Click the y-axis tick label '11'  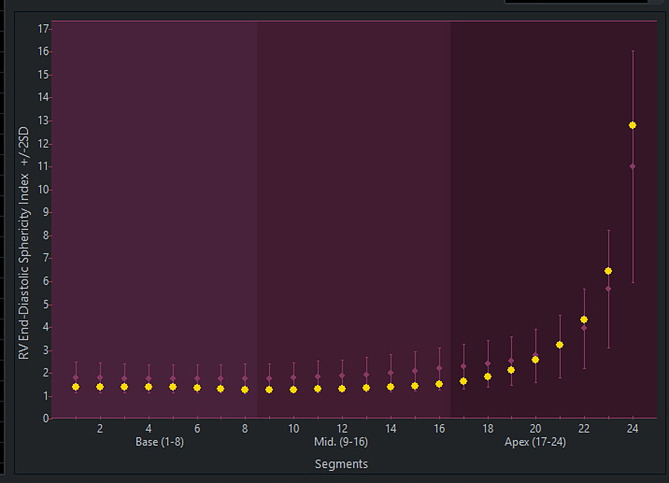43,166
